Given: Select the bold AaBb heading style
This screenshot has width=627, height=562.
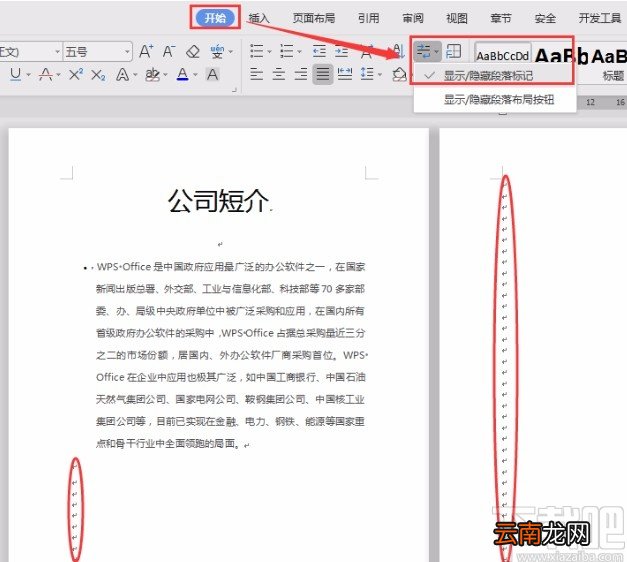Looking at the screenshot, I should coord(561,56).
